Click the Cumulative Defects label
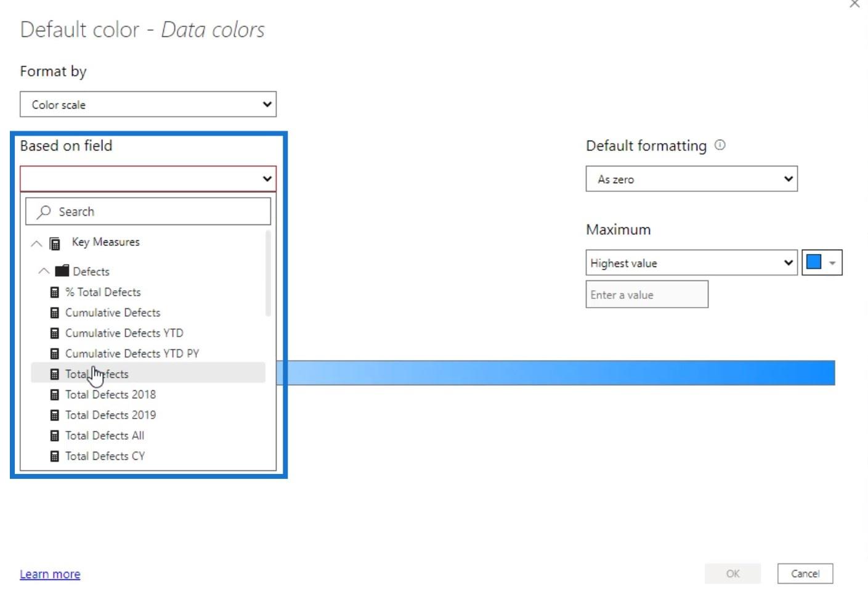868x601 pixels. (113, 313)
